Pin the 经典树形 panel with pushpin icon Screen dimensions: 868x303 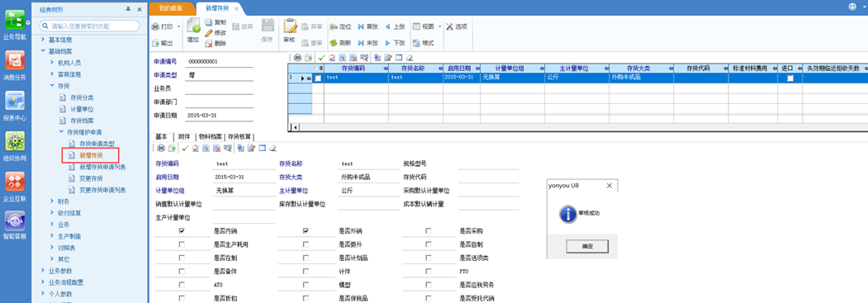pyautogui.click(x=128, y=9)
